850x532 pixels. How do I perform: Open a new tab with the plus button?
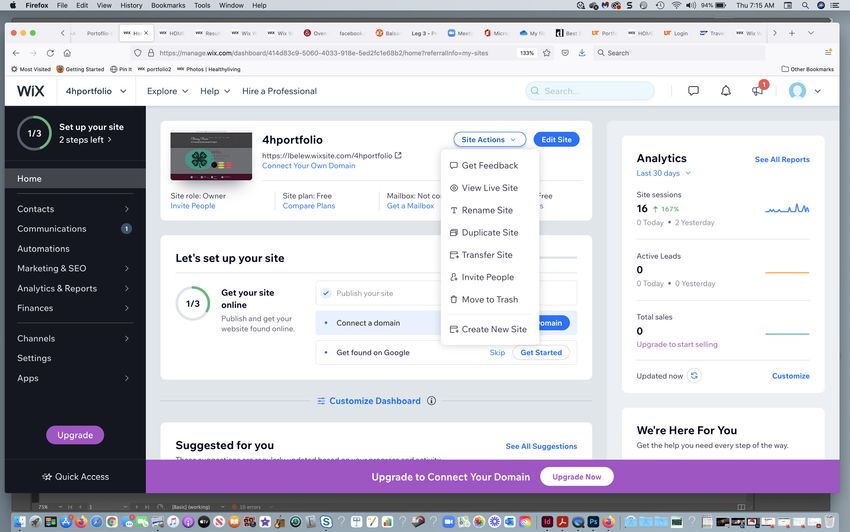pyautogui.click(x=792, y=33)
